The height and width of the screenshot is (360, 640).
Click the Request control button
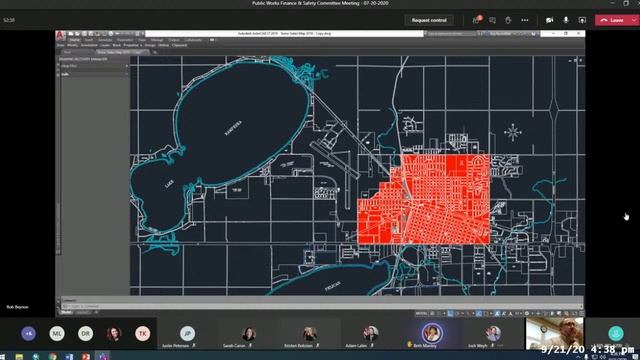[429, 20]
